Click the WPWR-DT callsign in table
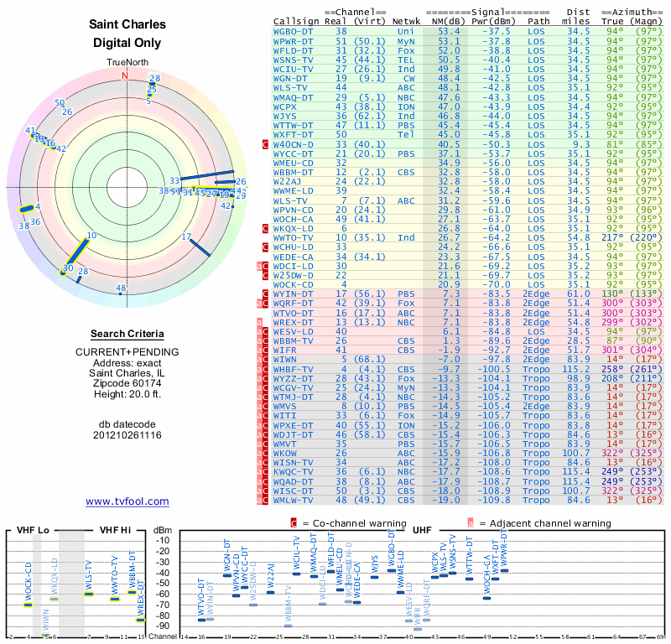671x644 pixels. click(x=293, y=41)
